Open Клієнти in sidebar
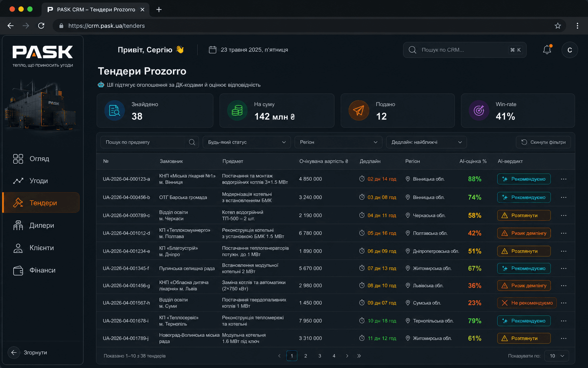Screen dimensions: 588x368 pos(41,248)
